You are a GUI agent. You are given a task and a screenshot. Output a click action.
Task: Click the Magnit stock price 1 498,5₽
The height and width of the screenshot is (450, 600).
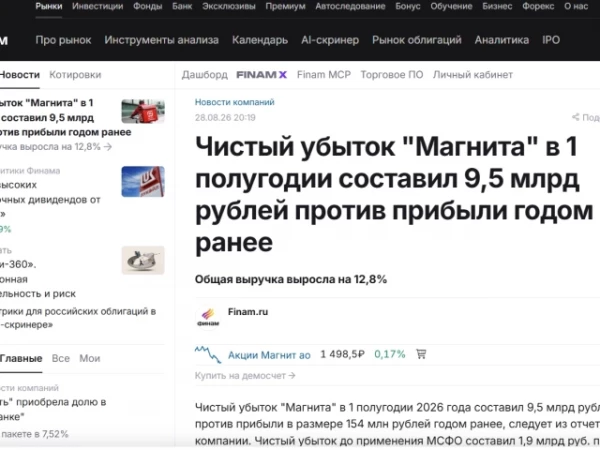[342, 354]
